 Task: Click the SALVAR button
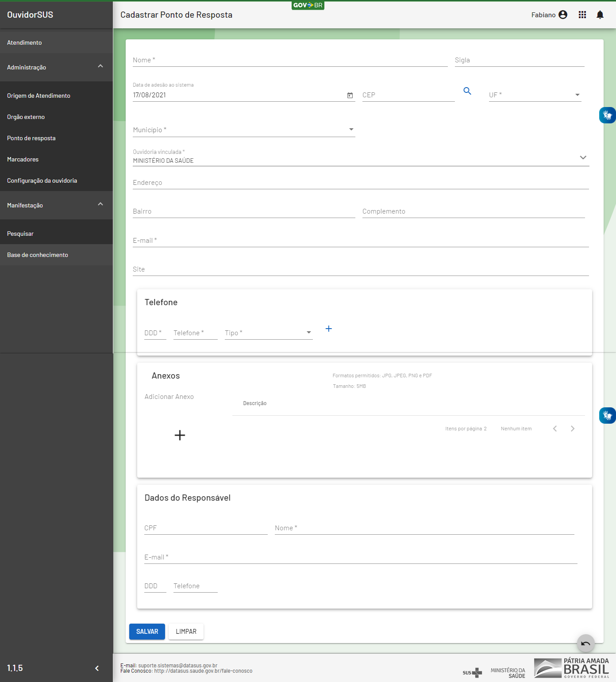tap(147, 632)
